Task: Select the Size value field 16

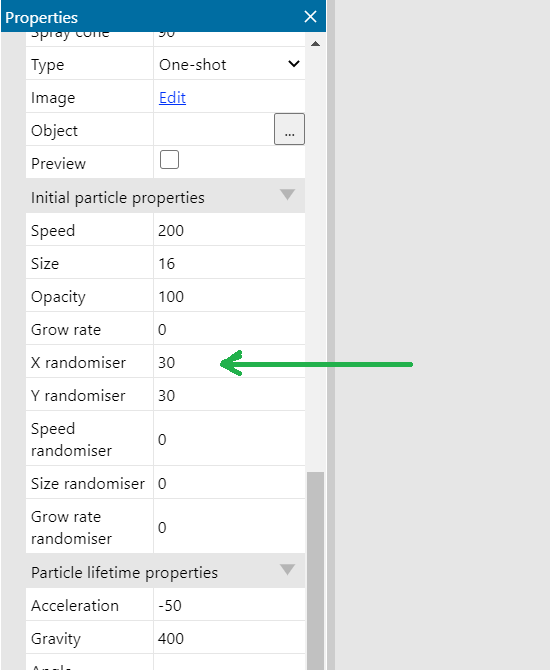Action: (229, 263)
